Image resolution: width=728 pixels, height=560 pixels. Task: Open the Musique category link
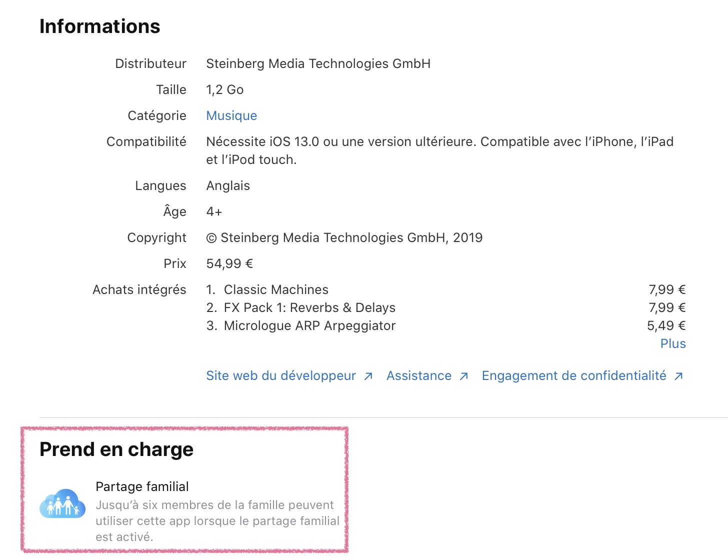(231, 115)
